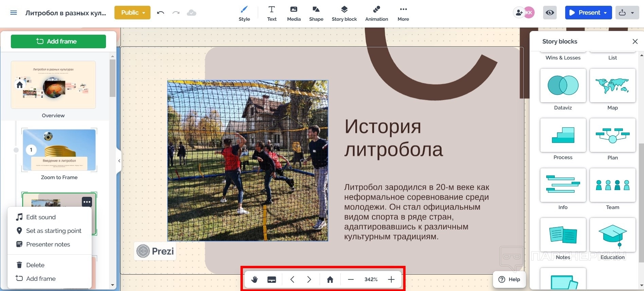Image resolution: width=644 pixels, height=291 pixels.
Task: Zoom in with plus button
Action: pyautogui.click(x=391, y=279)
